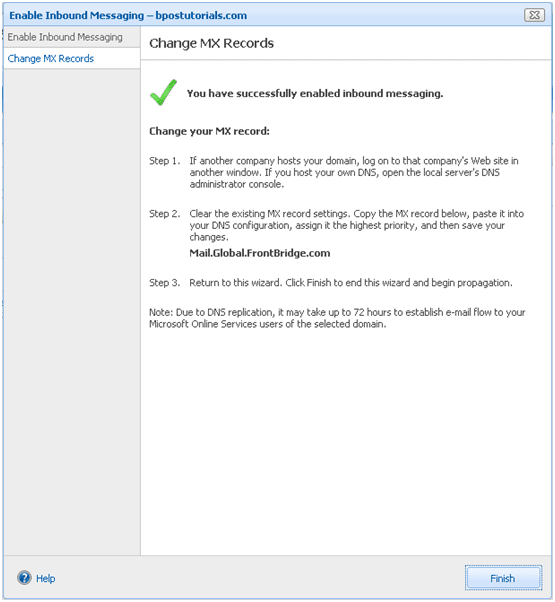The width and height of the screenshot is (555, 602).
Task: Open the Help link text
Action: tap(46, 579)
